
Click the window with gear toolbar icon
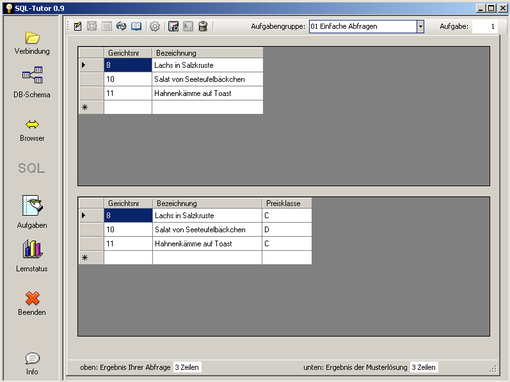[x=173, y=26]
